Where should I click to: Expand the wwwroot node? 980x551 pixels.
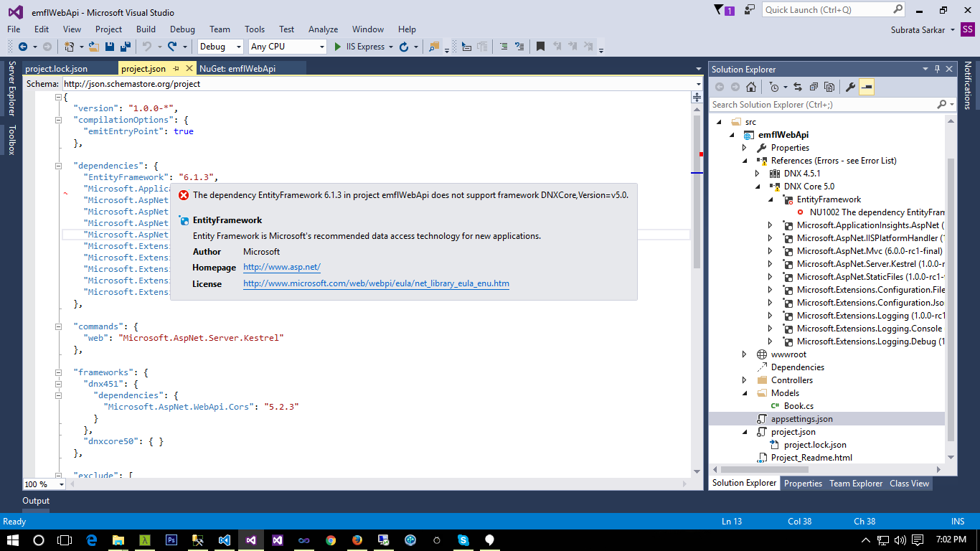coord(745,354)
